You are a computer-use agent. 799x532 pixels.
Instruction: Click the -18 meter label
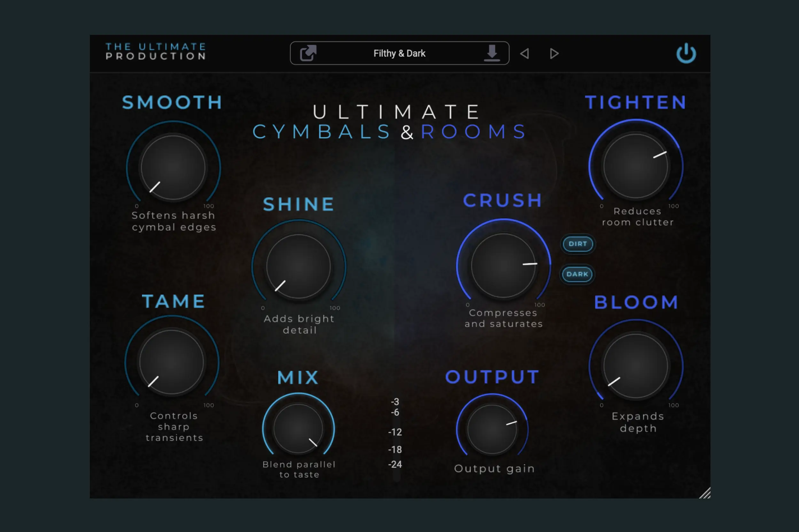coord(395,450)
